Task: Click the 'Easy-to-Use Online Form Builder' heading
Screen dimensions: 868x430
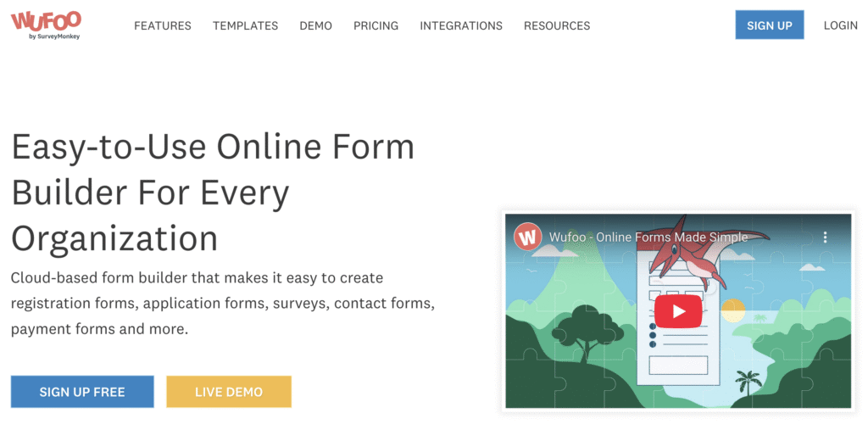Action: pyautogui.click(x=213, y=193)
